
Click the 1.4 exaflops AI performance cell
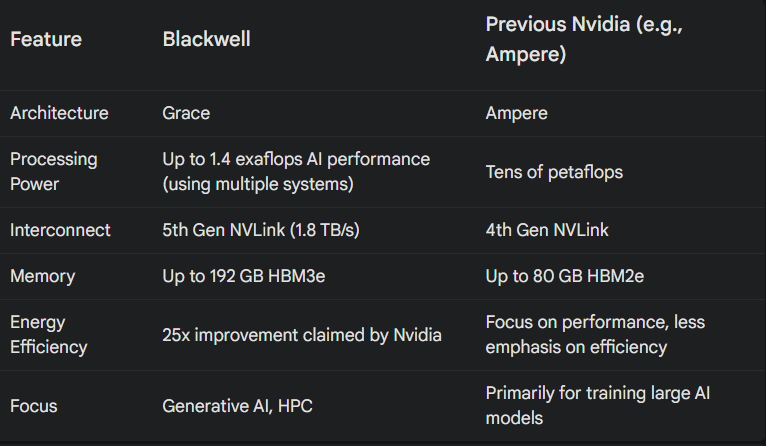(x=296, y=171)
